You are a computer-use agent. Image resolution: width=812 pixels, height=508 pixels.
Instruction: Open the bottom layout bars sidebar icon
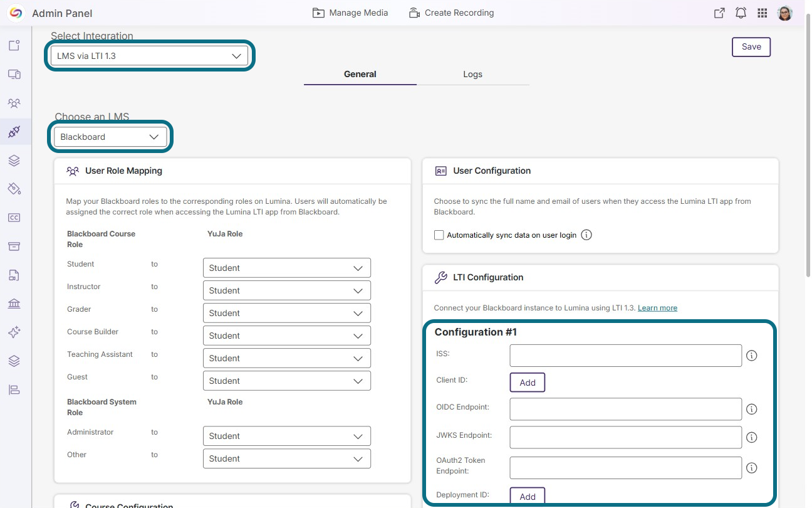(x=14, y=389)
